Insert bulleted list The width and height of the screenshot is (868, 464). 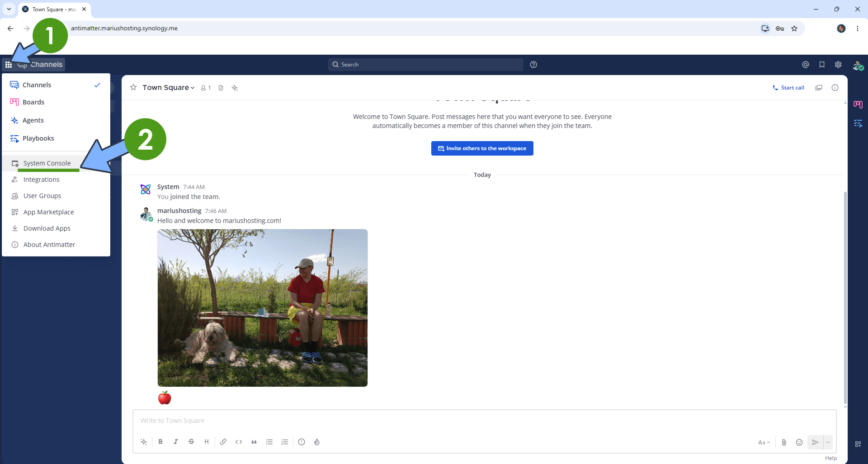click(x=269, y=442)
